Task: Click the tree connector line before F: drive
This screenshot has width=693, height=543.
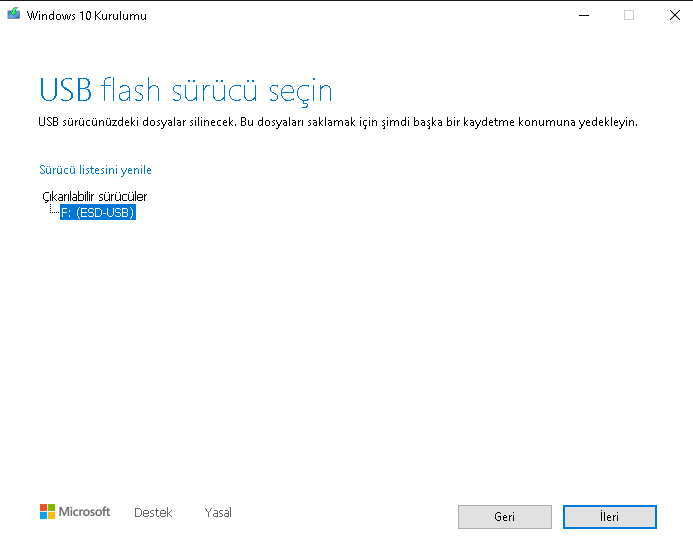Action: point(54,211)
